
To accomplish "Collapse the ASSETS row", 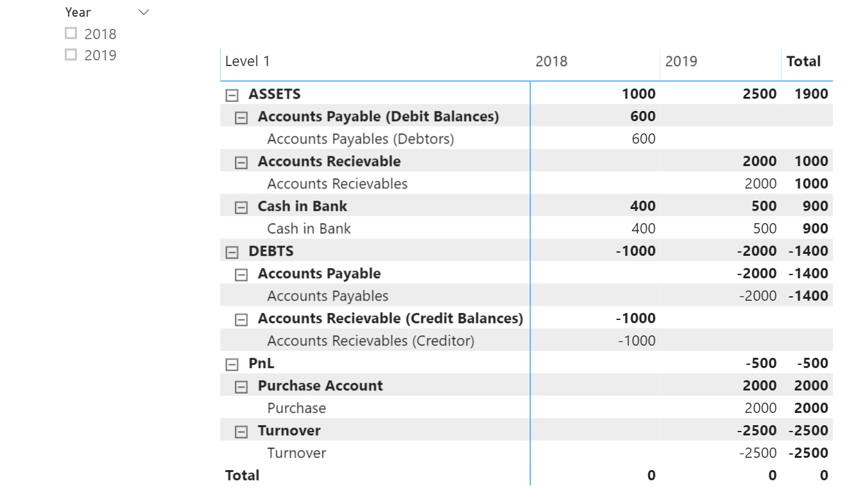I will coord(232,95).
